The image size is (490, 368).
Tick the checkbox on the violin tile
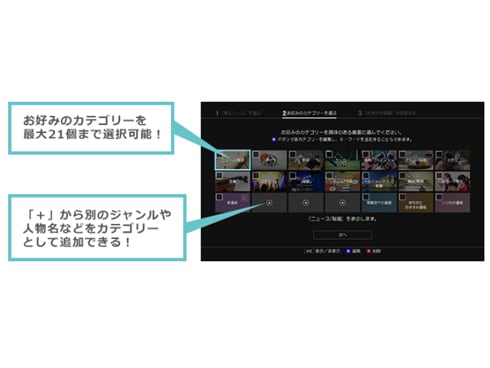(219, 175)
